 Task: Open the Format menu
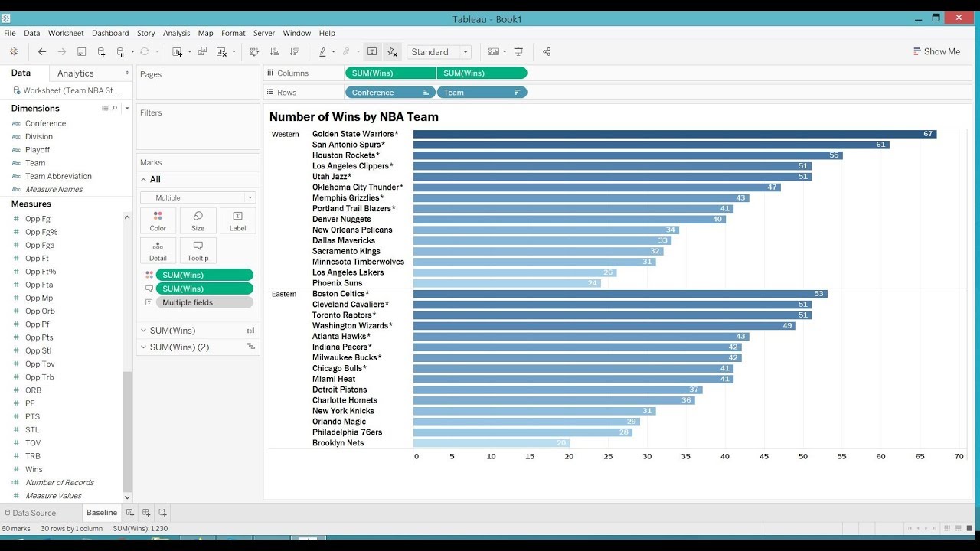[x=234, y=33]
